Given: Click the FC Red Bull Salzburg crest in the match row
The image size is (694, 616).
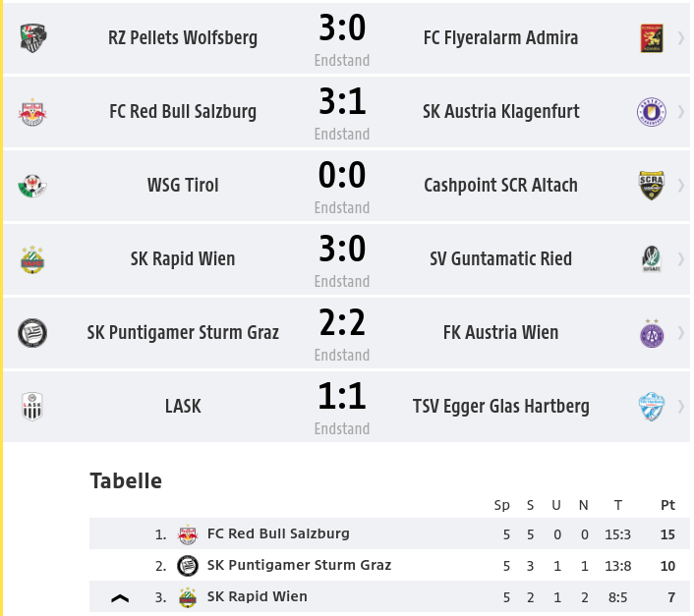Looking at the screenshot, I should pyautogui.click(x=32, y=112).
